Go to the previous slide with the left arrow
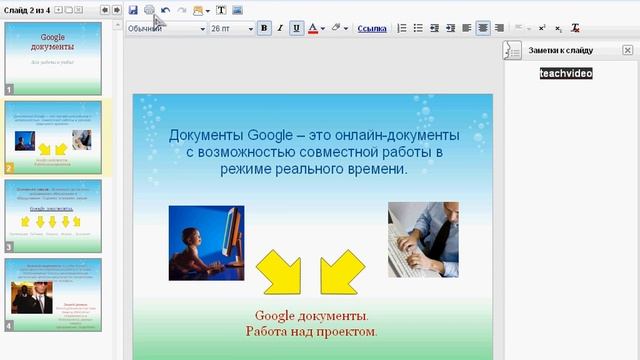The width and height of the screenshot is (640, 360). pos(105,10)
